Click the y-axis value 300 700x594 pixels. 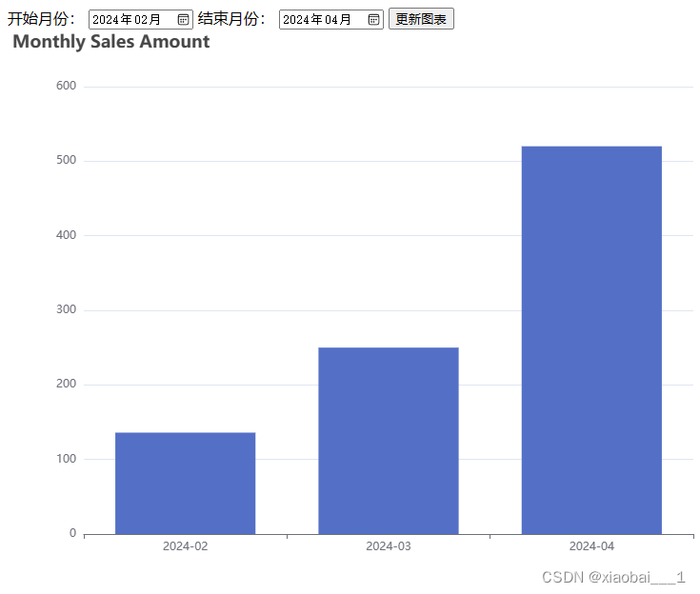click(x=66, y=309)
